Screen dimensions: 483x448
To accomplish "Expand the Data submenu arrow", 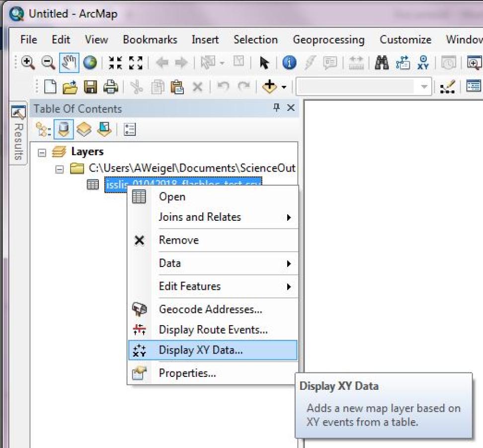I will [289, 264].
